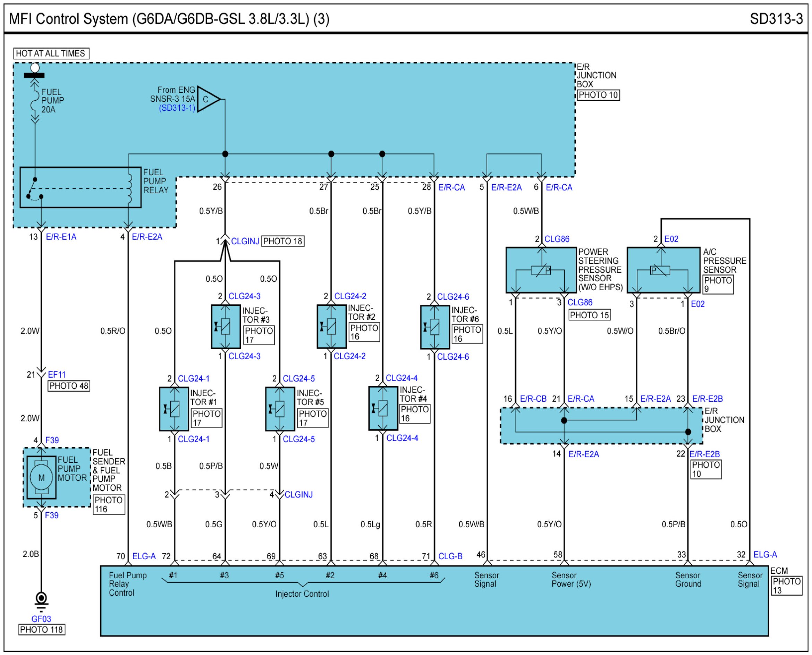Click the PHOTO 18 box near CLGINJ
The image size is (812, 655).
[x=283, y=241]
